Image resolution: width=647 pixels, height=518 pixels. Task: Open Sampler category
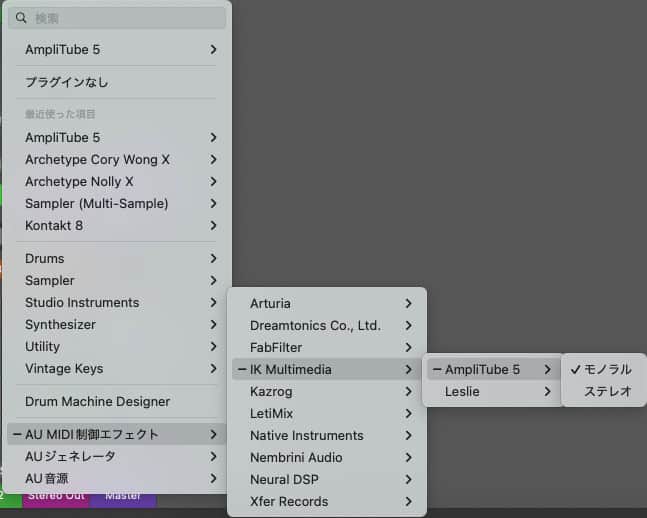click(117, 281)
